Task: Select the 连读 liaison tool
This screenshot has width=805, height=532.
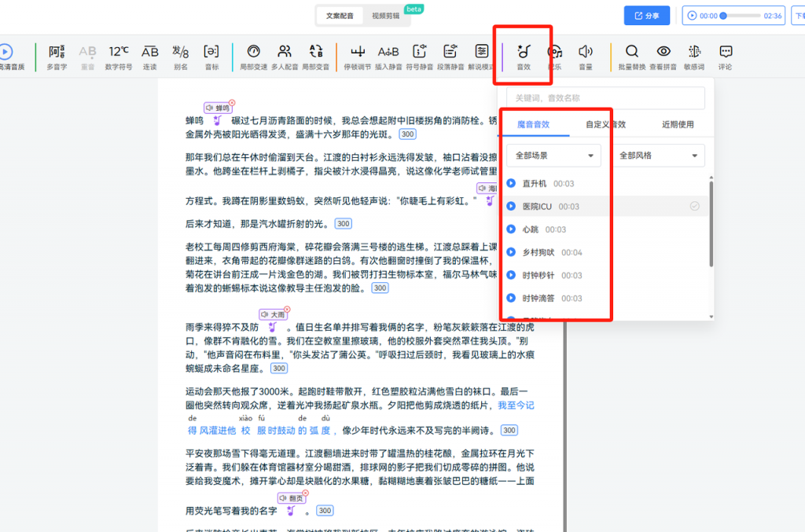Action: (150, 57)
